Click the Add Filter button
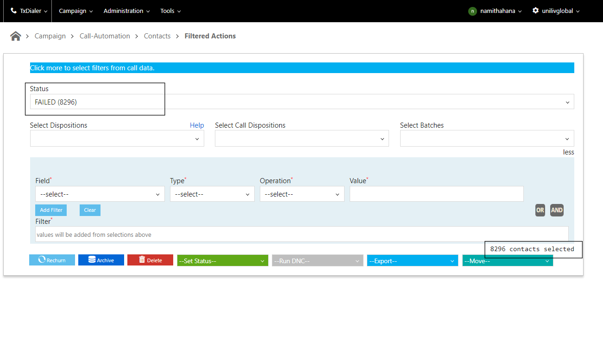 coord(51,210)
